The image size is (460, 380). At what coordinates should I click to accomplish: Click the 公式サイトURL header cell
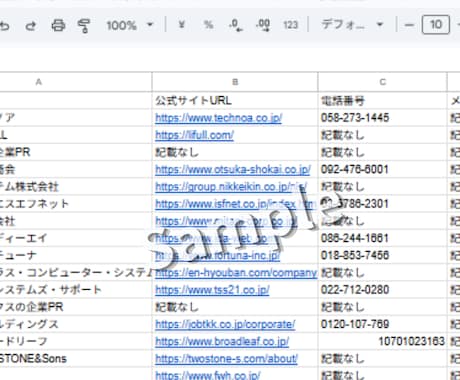[235, 100]
